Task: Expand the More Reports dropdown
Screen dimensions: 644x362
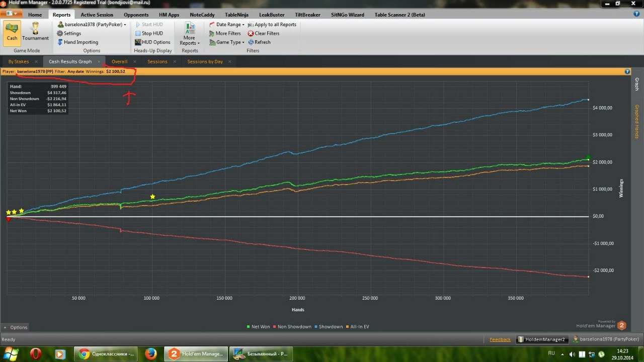Action: pos(190,34)
